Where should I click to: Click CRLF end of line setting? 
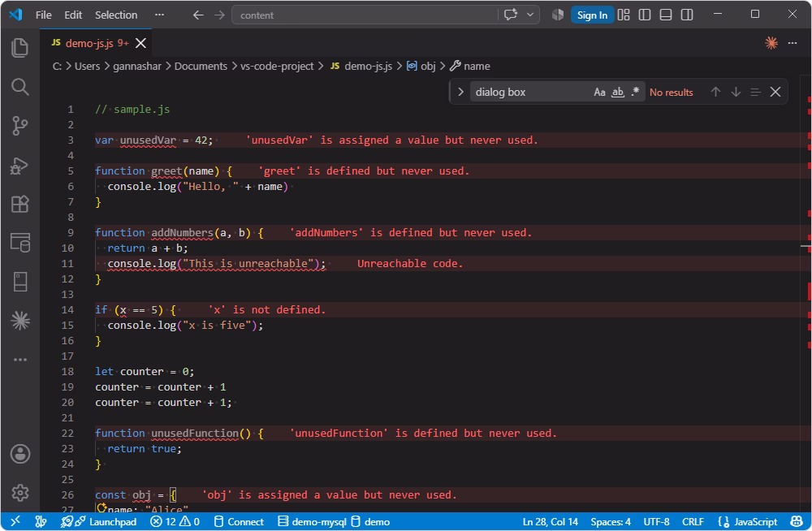click(x=693, y=521)
